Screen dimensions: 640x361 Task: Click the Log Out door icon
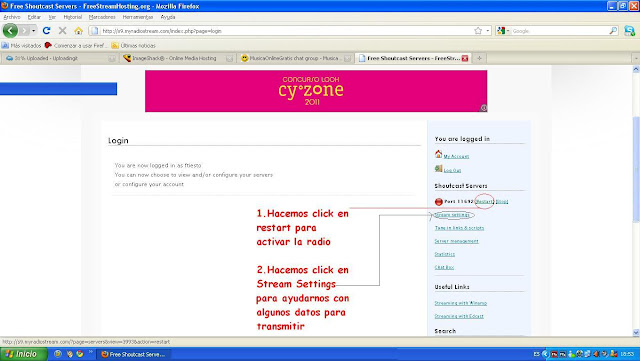tap(438, 168)
